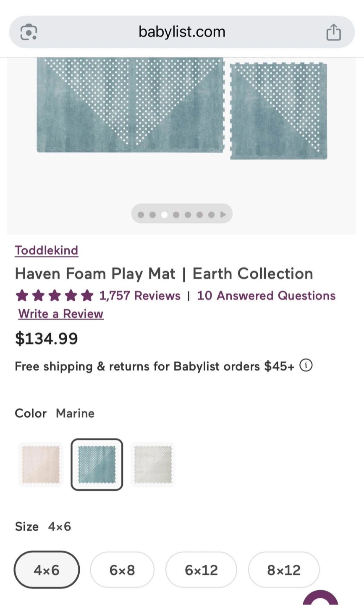Click the shipping info circle icon
The image size is (364, 605).
(306, 366)
